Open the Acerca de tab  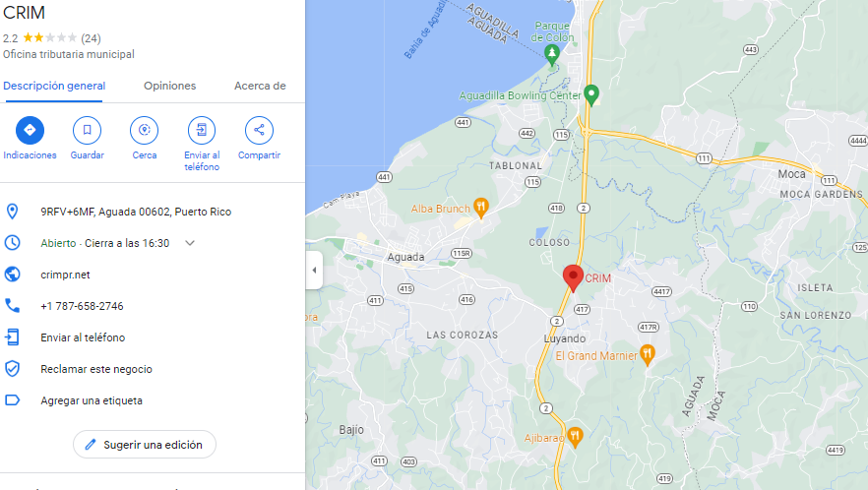click(260, 86)
